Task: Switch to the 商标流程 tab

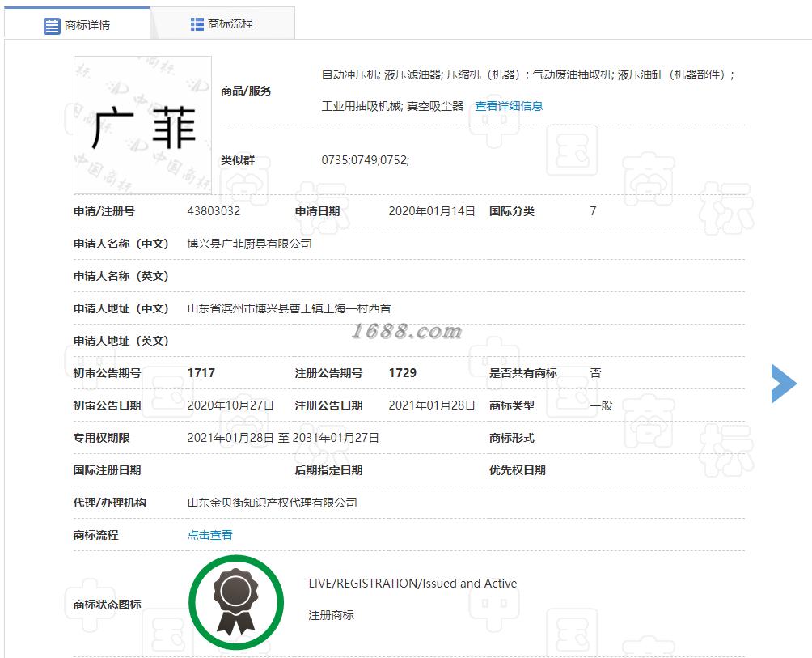Action: (x=222, y=23)
